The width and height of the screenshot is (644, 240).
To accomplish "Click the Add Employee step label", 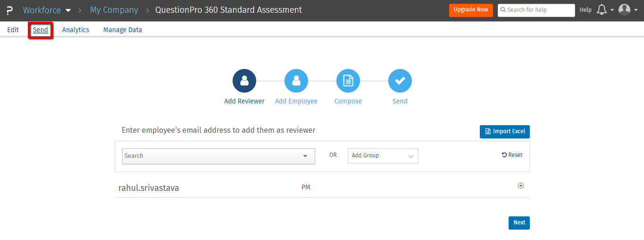I will point(296,101).
